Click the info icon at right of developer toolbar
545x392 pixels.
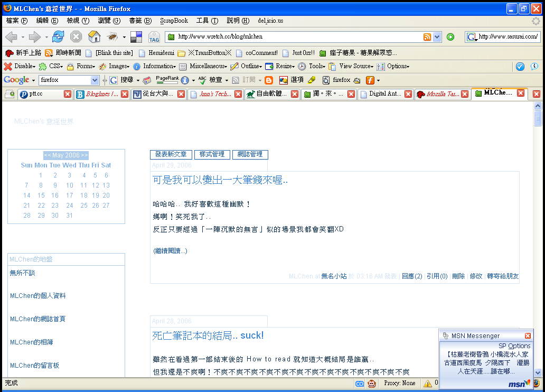(x=534, y=67)
